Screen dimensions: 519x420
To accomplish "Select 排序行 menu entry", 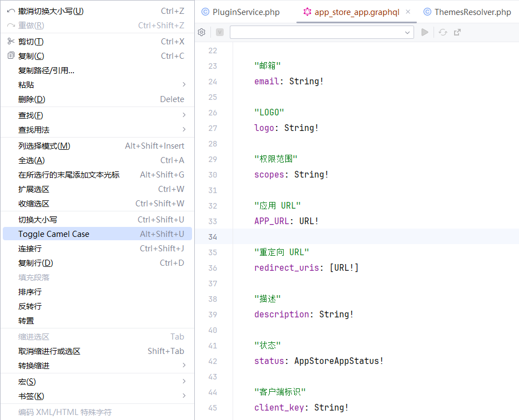I will (30, 292).
